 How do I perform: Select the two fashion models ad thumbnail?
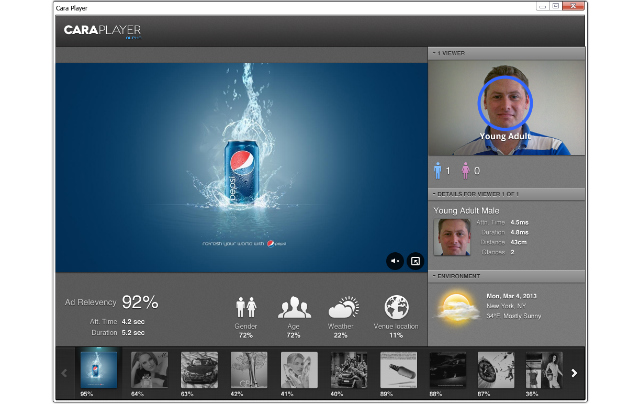point(544,370)
